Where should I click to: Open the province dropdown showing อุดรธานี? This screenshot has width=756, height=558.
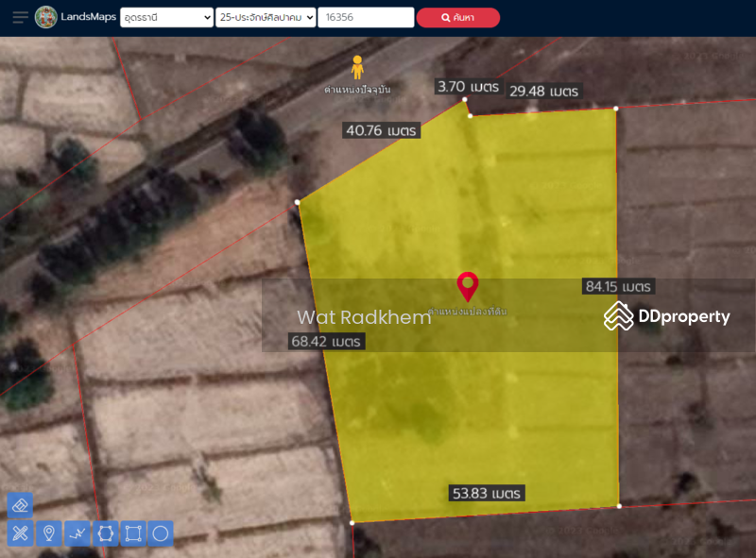[x=166, y=17]
